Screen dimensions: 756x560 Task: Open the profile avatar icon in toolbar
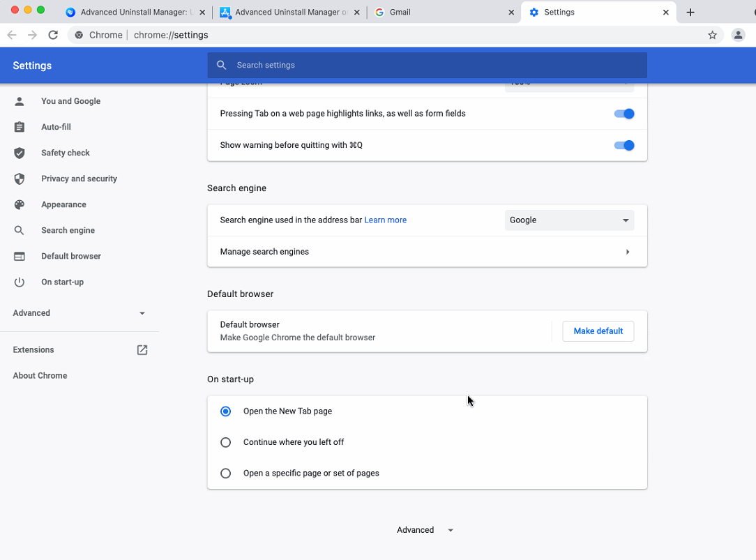[x=738, y=35]
